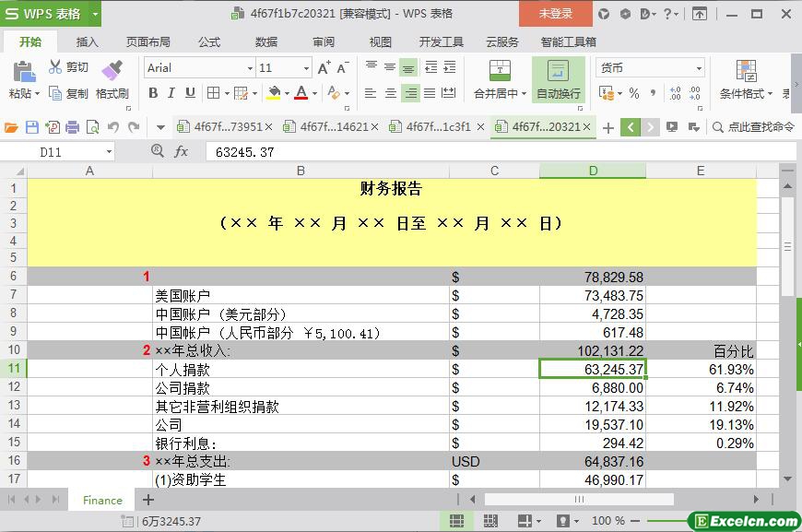
Task: Toggle Italic formatting
Action: [x=171, y=93]
